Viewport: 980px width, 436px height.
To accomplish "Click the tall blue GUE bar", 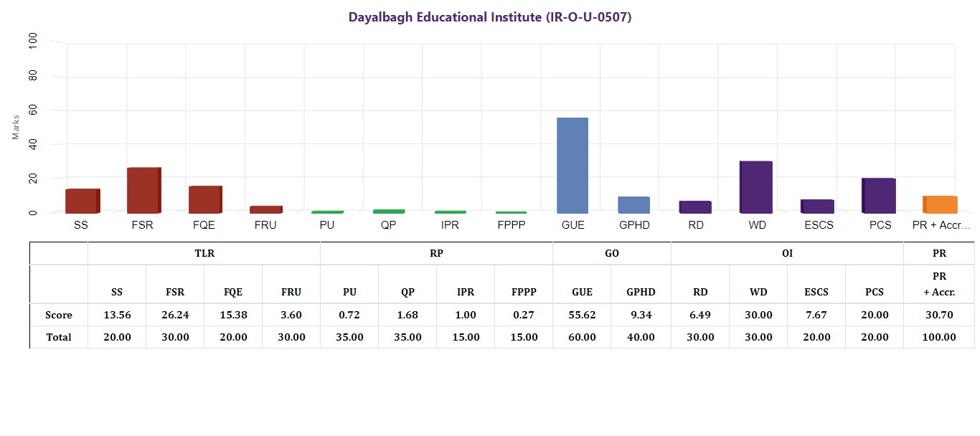I will point(573,165).
